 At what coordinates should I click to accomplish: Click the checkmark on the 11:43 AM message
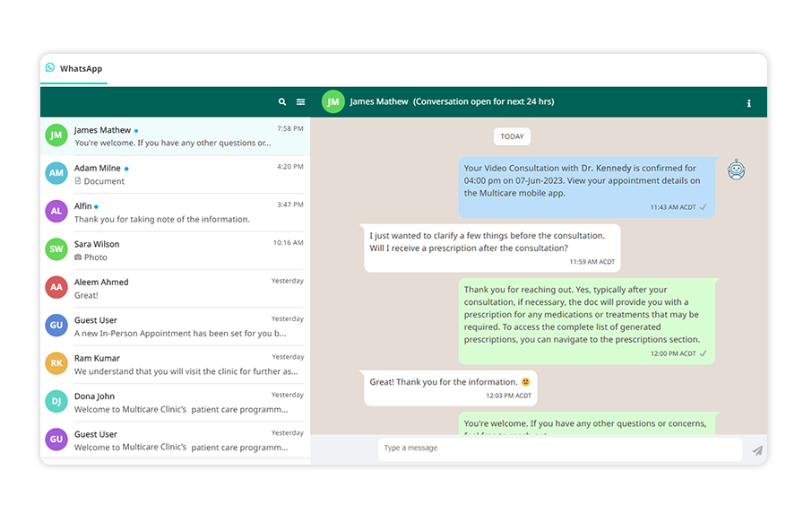(703, 207)
